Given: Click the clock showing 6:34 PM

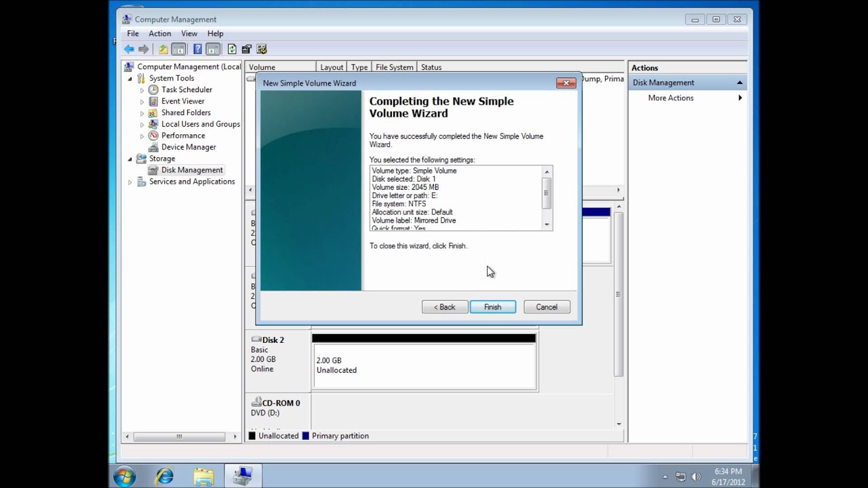Looking at the screenshot, I should 728,471.
